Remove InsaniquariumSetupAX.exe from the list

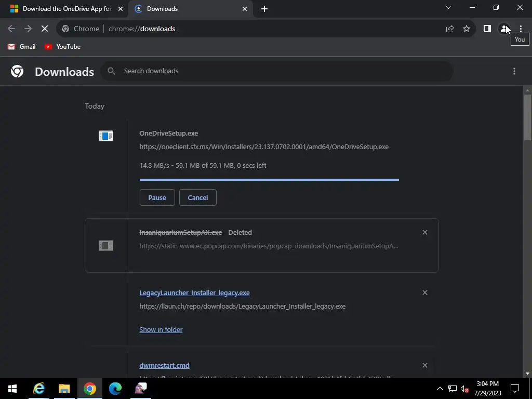[x=425, y=232]
